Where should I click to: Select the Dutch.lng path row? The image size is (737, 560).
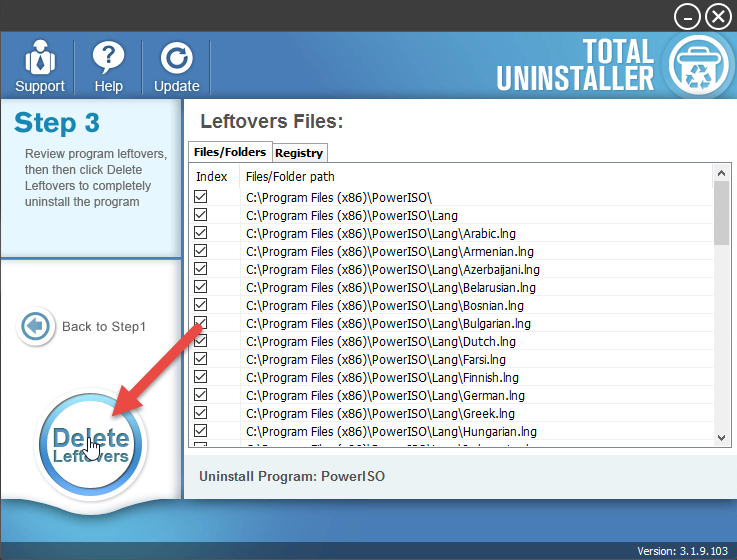(451, 341)
